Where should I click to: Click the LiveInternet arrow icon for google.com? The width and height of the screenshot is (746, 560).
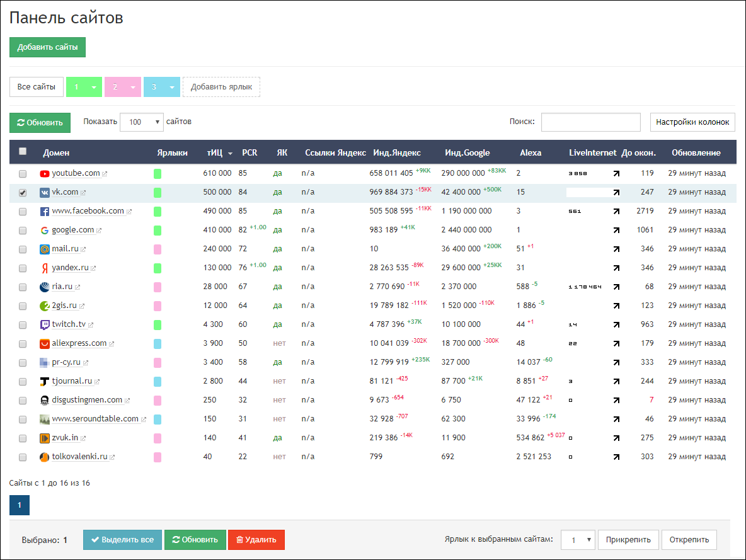616,231
